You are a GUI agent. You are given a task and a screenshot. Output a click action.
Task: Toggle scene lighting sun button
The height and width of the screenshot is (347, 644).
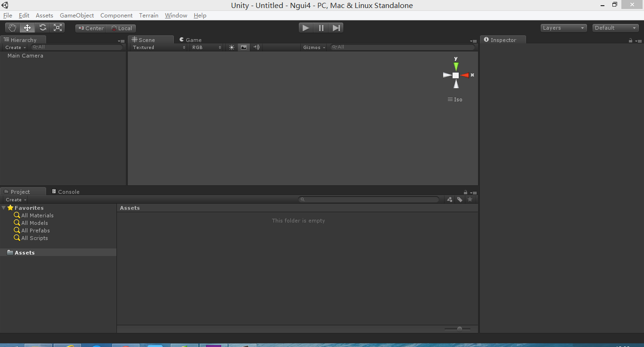pos(231,47)
